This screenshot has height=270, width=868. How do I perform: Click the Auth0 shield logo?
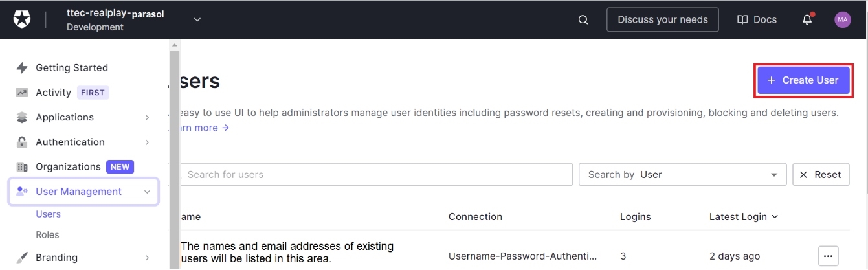click(x=22, y=19)
